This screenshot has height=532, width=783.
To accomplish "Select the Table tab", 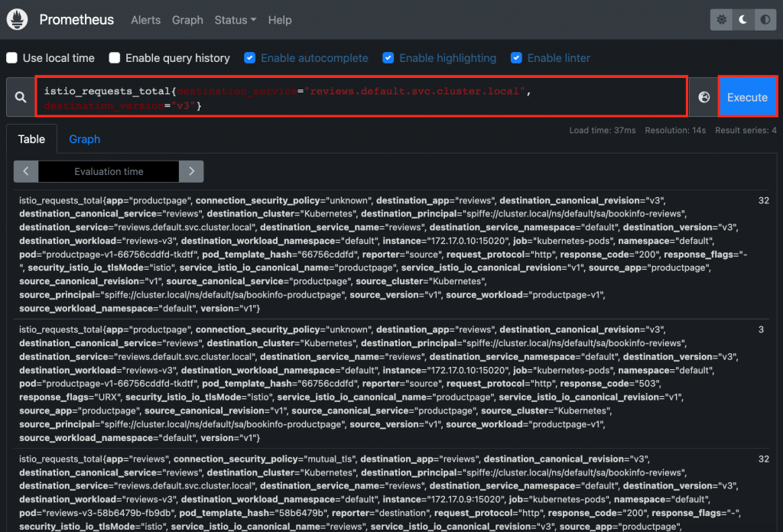I will click(x=31, y=139).
